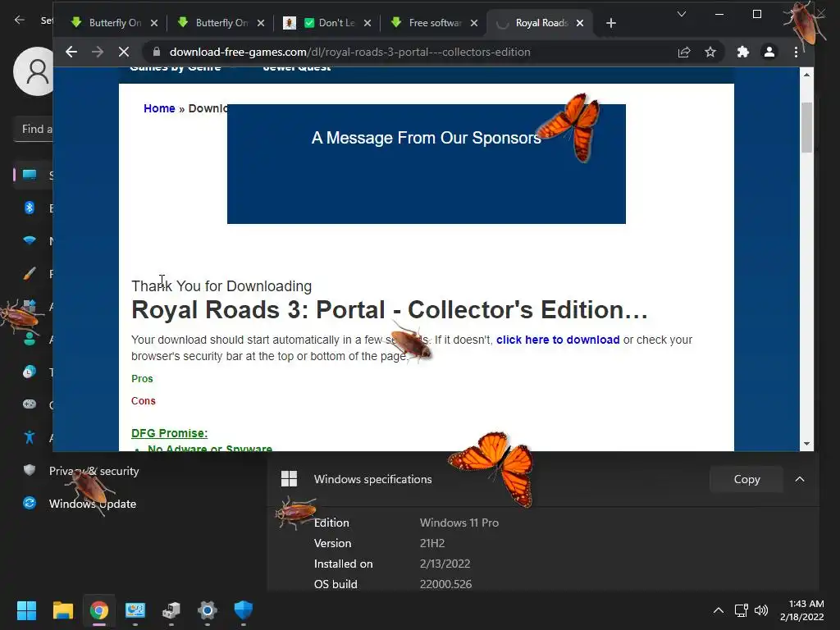Viewport: 840px width, 630px height.
Task: Open the blue shield app on taskbar
Action: (x=243, y=610)
